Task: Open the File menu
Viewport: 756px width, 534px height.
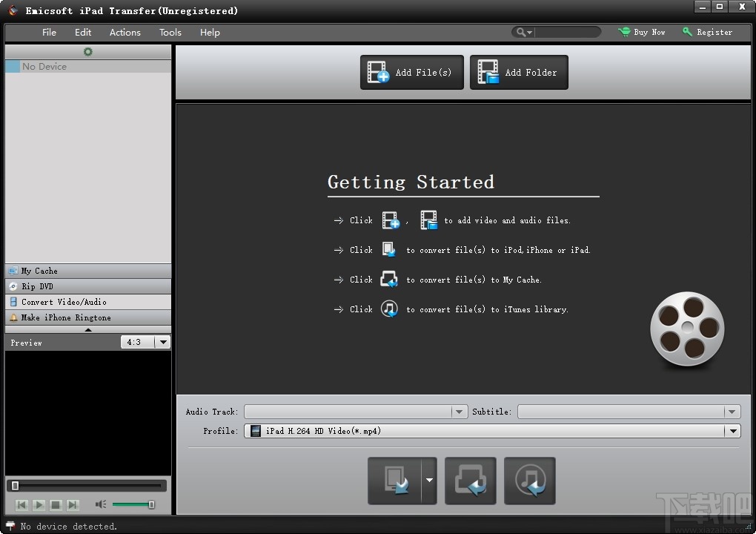Action: (49, 33)
